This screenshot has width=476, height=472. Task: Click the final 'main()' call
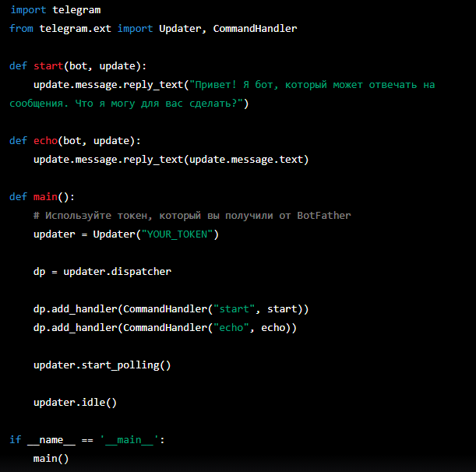51,459
